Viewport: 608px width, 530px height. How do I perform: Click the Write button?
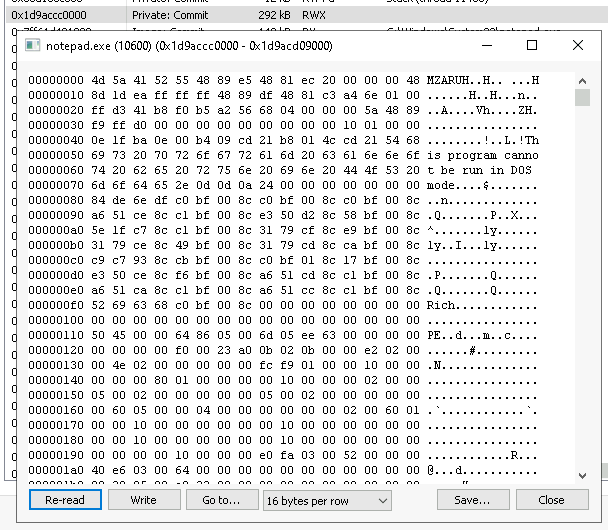coord(144,500)
